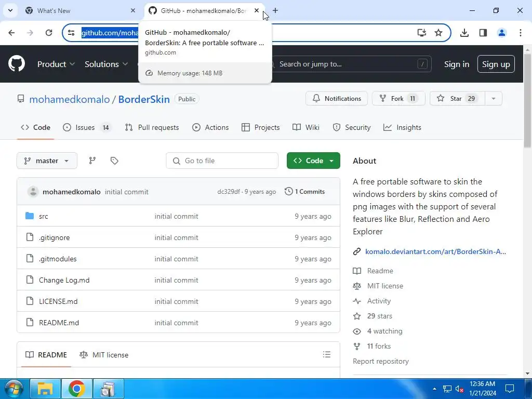
Task: Select the Code repository tab
Action: coord(36,128)
